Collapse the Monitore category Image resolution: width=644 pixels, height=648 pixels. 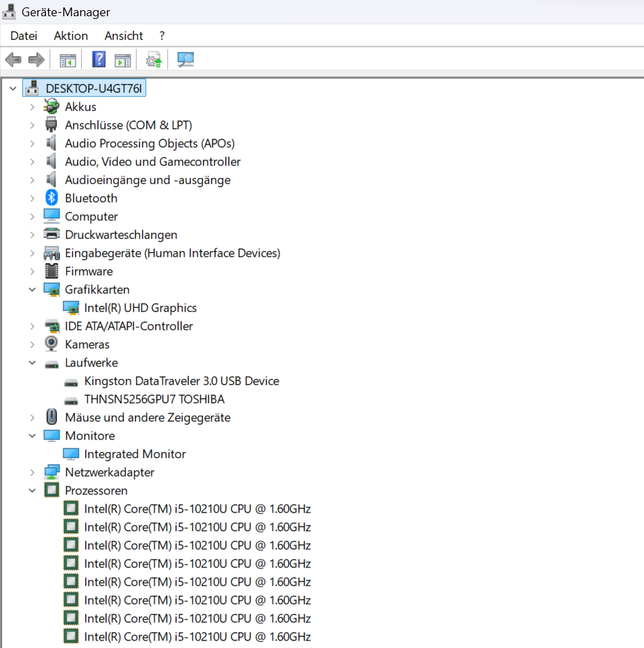(x=32, y=436)
